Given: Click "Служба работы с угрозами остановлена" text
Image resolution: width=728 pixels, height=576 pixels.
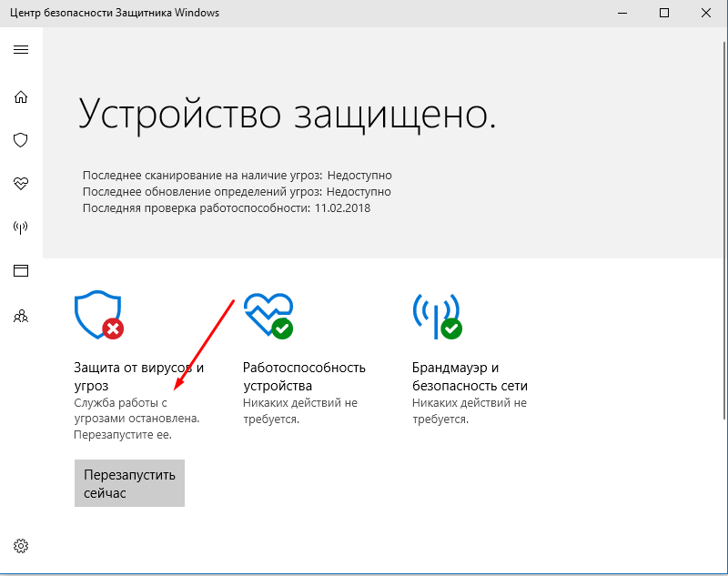Looking at the screenshot, I should pos(136,410).
